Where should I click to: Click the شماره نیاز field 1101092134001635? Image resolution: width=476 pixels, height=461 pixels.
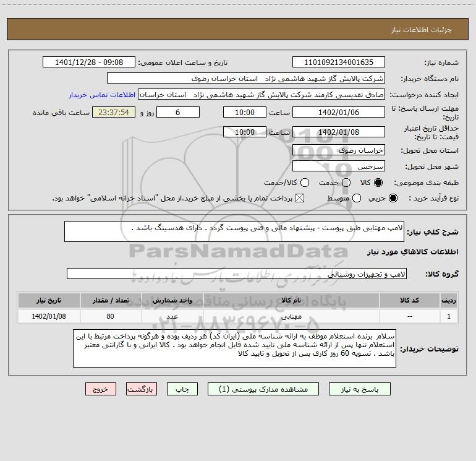tap(339, 62)
